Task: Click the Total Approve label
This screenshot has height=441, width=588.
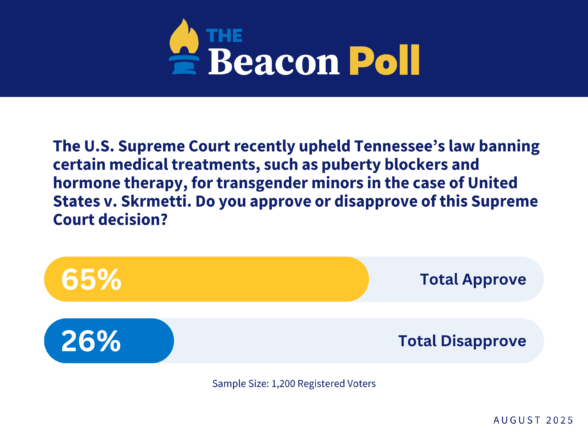Action: coord(473,280)
